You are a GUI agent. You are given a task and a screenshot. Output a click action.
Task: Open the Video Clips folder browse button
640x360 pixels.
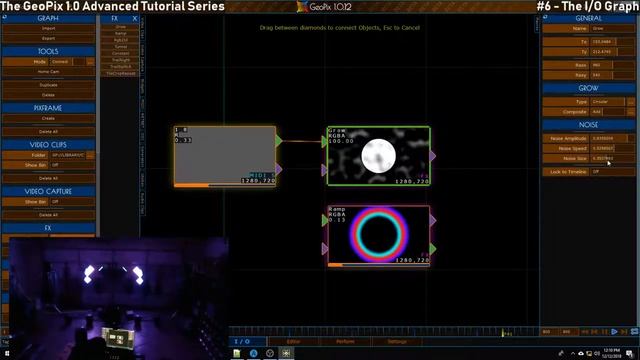(x=90, y=155)
